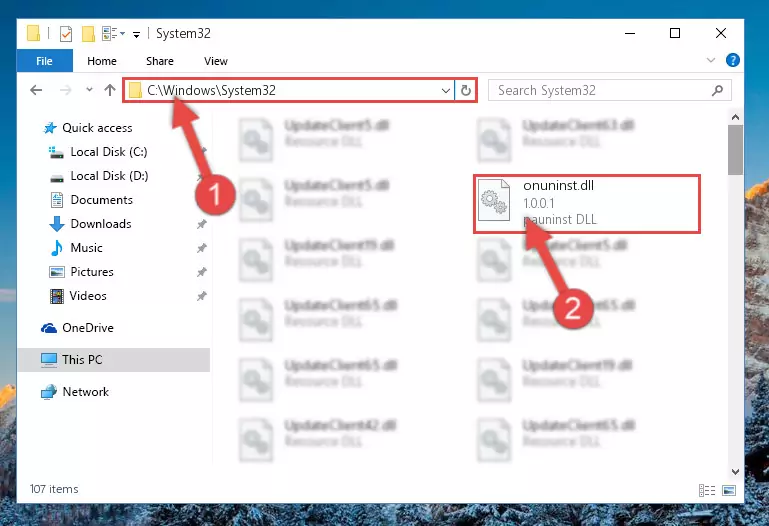Open Customize Quick Access Toolbar dropdown
This screenshot has height=526, width=769.
click(136, 34)
